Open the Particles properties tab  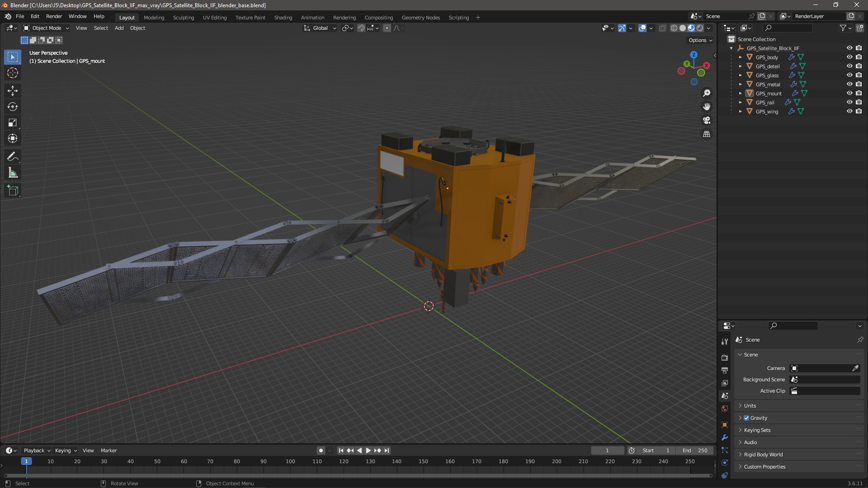(725, 450)
